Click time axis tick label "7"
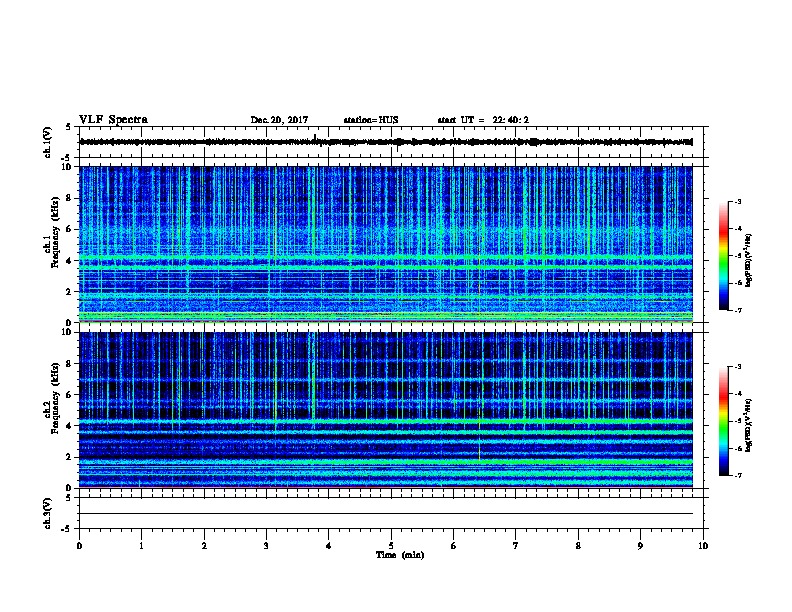Screen dimensions: 792x612 coord(516,546)
